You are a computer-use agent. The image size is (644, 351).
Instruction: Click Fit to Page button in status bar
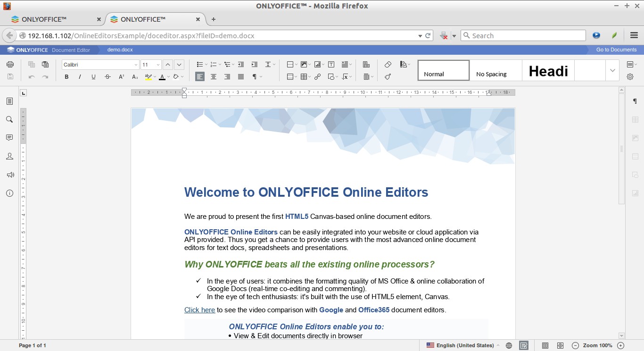pyautogui.click(x=545, y=345)
